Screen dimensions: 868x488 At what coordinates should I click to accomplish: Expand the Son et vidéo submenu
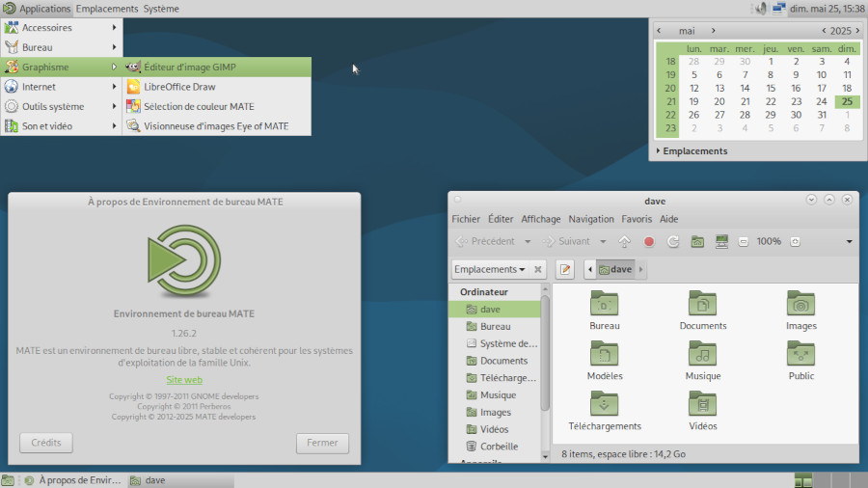click(62, 126)
